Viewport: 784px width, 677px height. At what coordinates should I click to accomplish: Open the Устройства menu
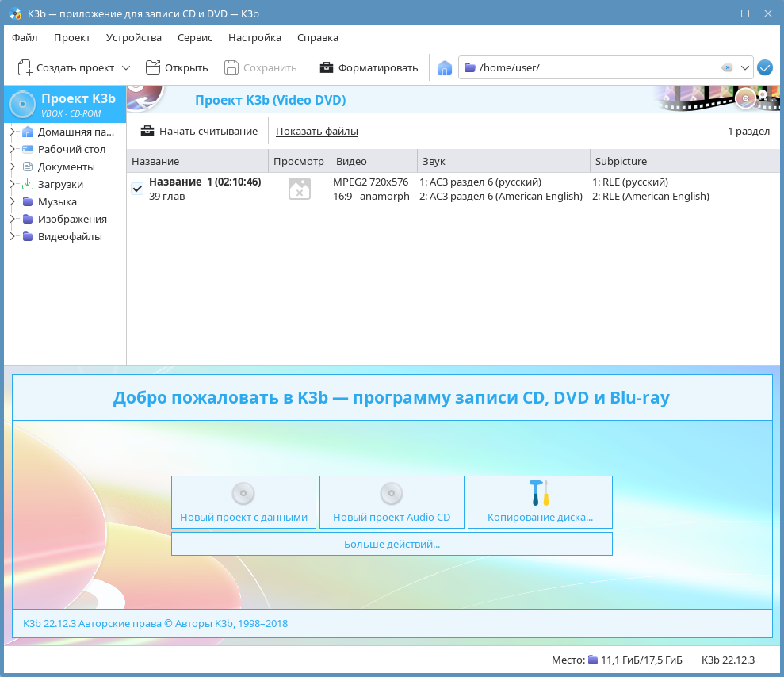click(x=134, y=37)
